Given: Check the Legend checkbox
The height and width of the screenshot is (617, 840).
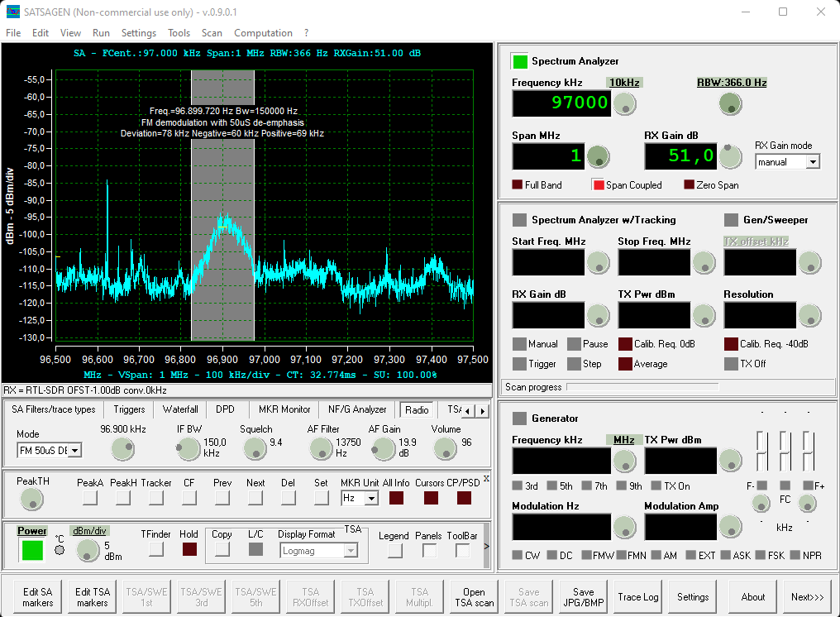Looking at the screenshot, I should tap(395, 551).
